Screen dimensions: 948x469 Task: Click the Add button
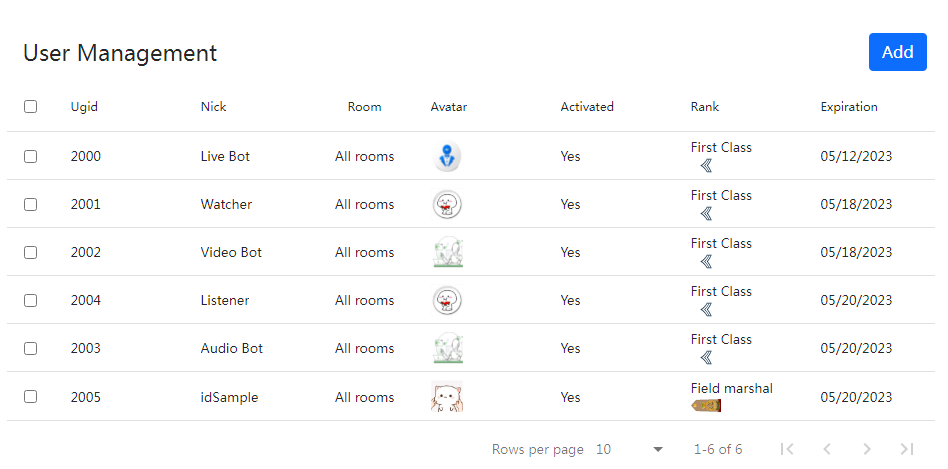click(897, 52)
